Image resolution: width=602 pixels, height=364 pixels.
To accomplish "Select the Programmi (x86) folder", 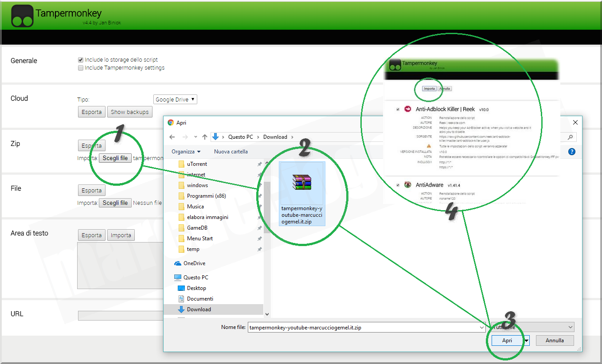I will (x=206, y=196).
